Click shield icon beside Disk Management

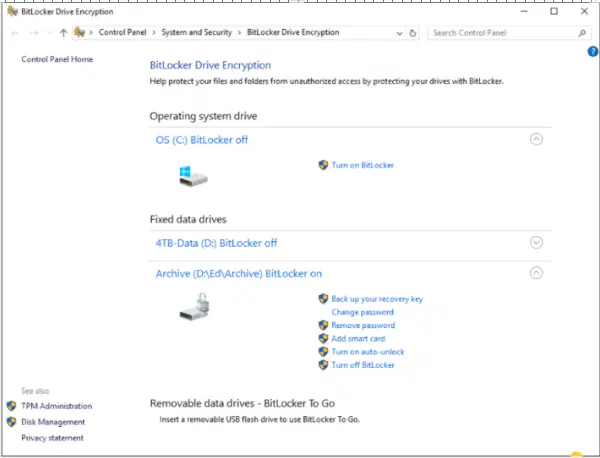11,422
